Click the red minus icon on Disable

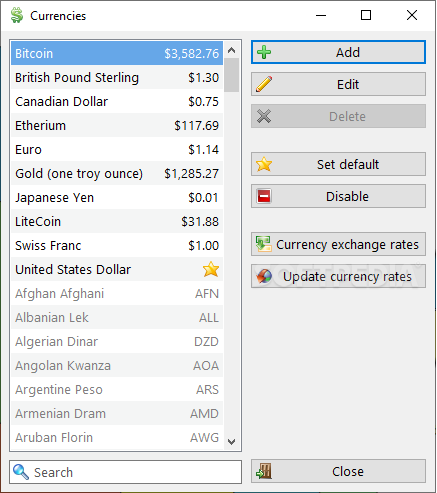point(264,196)
